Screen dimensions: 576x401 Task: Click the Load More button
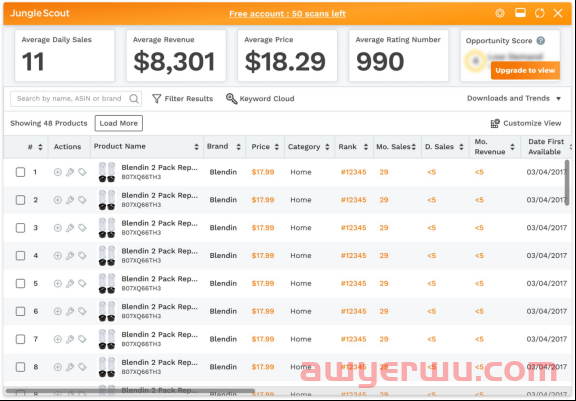click(119, 123)
